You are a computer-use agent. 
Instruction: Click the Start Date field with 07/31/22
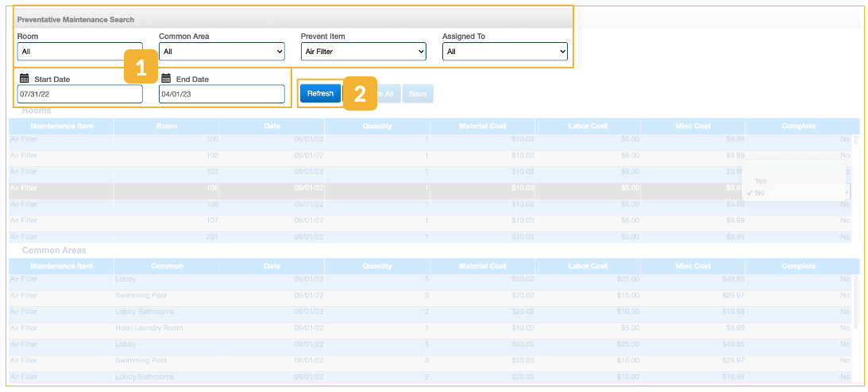coord(79,94)
